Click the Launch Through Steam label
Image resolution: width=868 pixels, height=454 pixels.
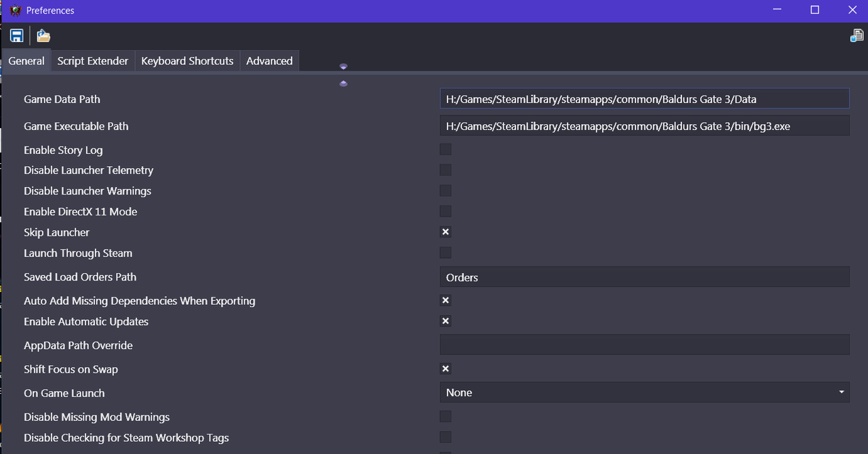coord(78,253)
